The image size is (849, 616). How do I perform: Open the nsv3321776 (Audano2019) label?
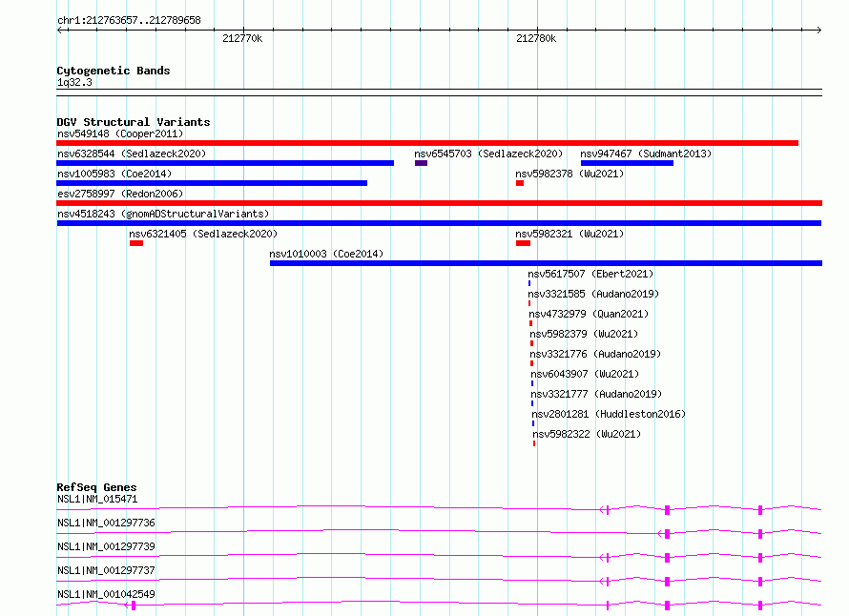(x=595, y=354)
